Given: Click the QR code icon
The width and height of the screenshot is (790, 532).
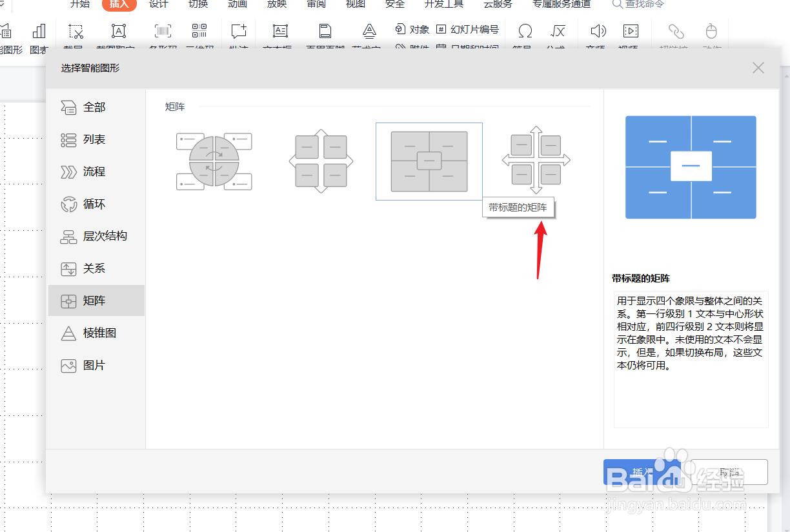Looking at the screenshot, I should (x=199, y=31).
